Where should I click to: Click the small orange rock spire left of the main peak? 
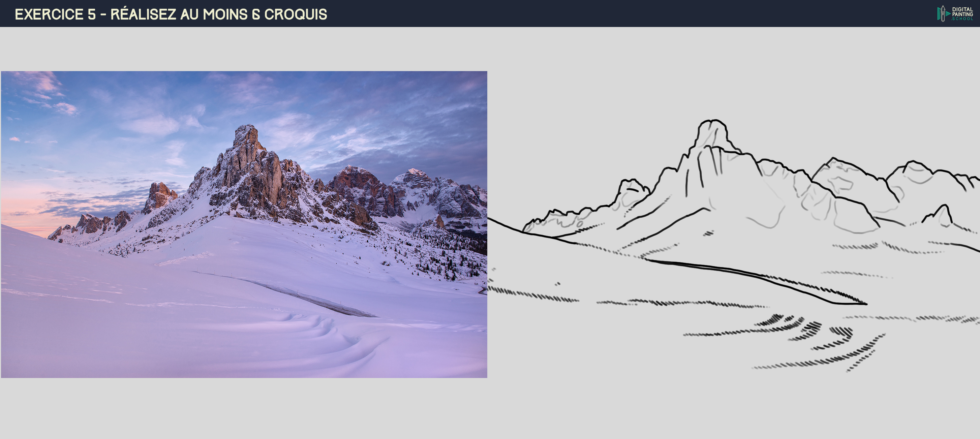[x=159, y=196]
